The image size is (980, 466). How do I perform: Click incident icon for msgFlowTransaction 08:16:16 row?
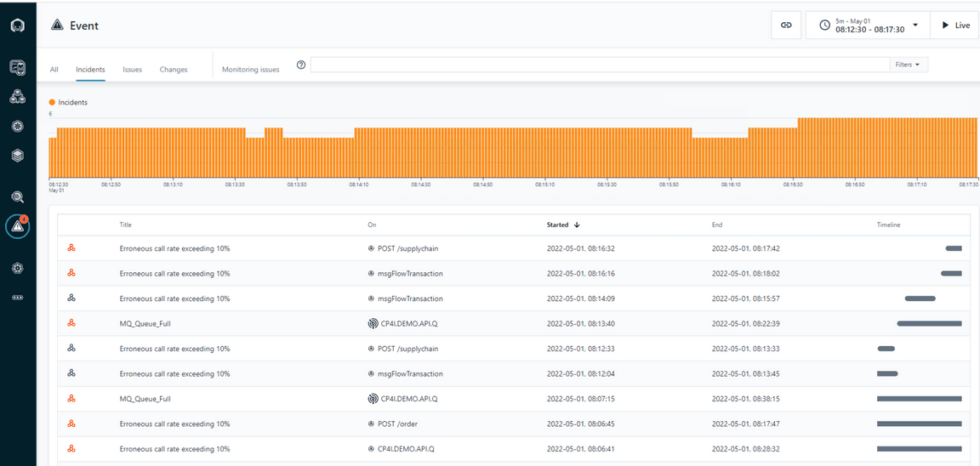coord(71,274)
